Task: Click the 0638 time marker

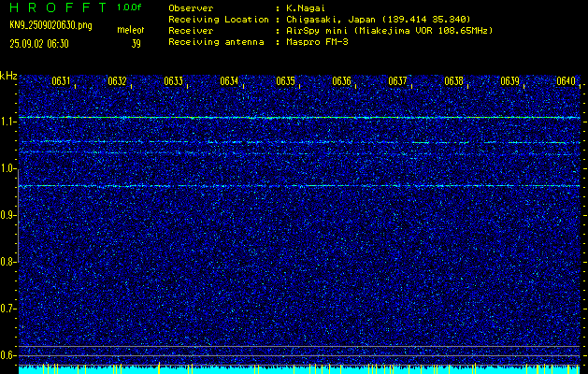Action: 453,81
